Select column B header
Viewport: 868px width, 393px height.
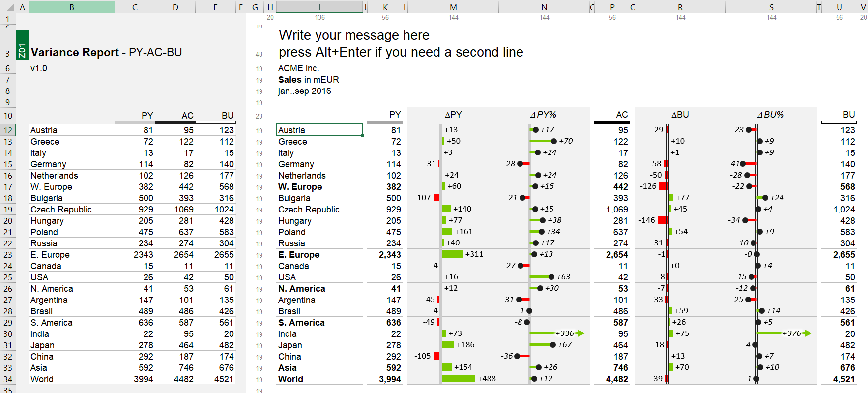[x=72, y=7]
